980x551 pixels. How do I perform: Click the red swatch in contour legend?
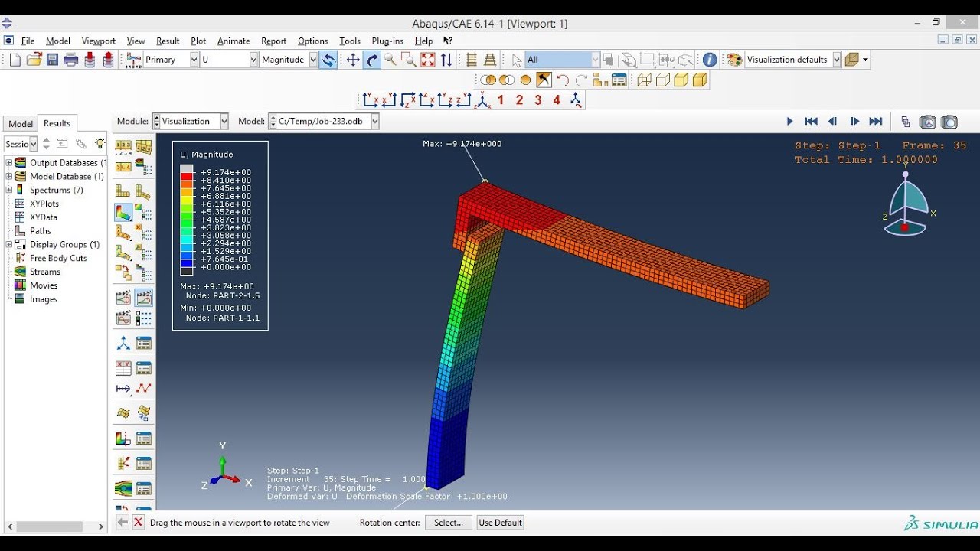[186, 177]
